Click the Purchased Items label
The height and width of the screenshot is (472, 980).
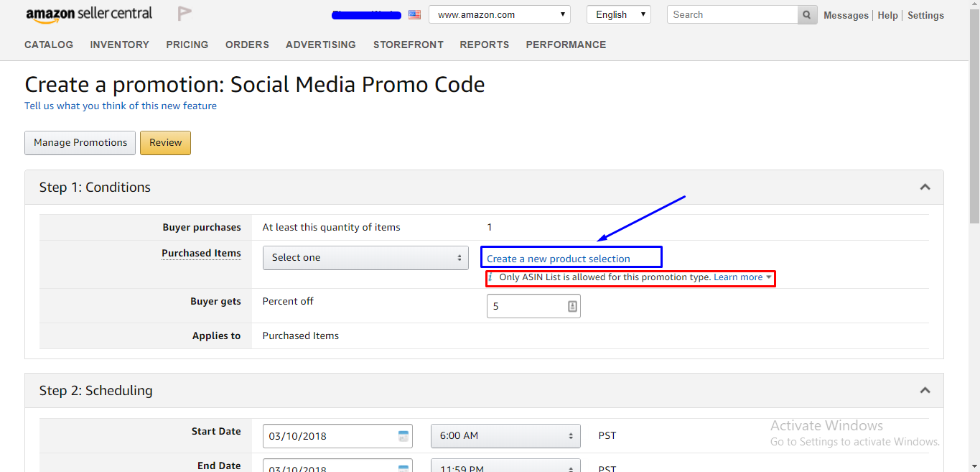pos(201,254)
